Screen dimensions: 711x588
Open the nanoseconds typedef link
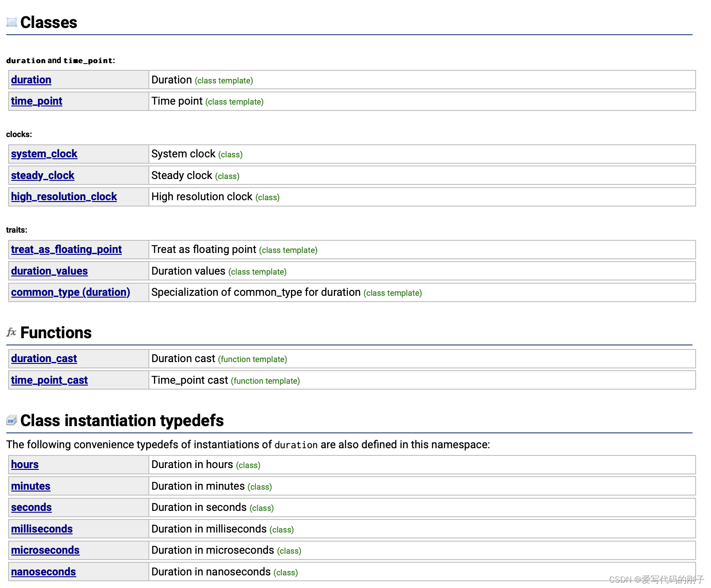[x=43, y=572]
